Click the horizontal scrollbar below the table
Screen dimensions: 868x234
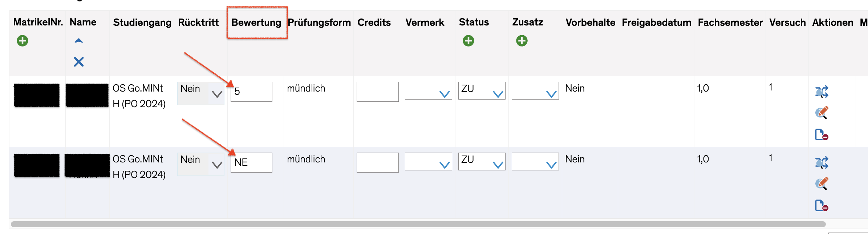coord(418,224)
